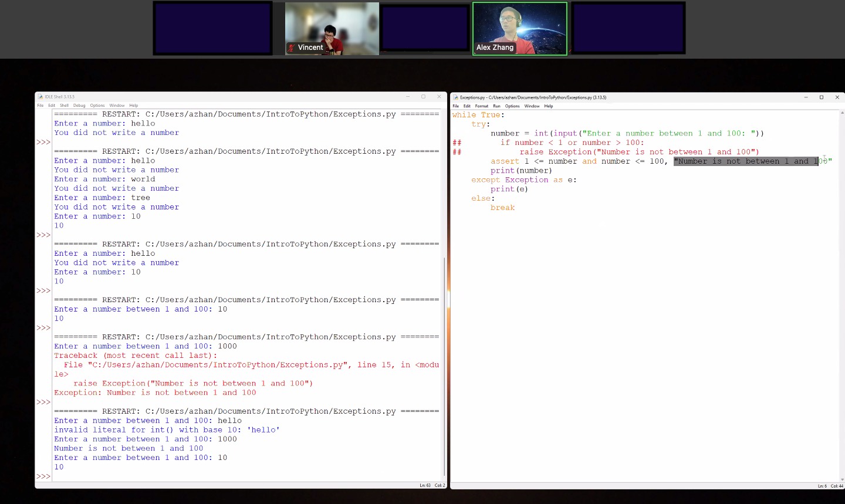Click the 'except Exception as e:' line

524,180
